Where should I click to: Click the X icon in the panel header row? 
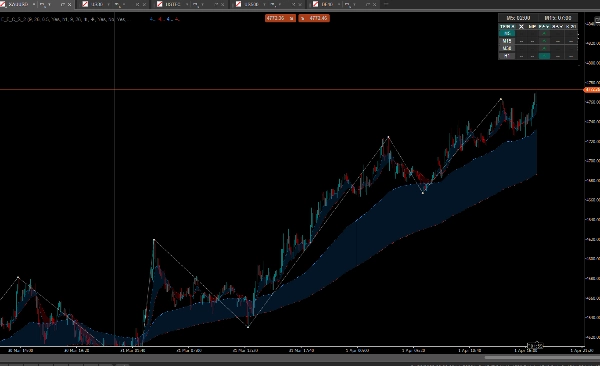(x=521, y=26)
